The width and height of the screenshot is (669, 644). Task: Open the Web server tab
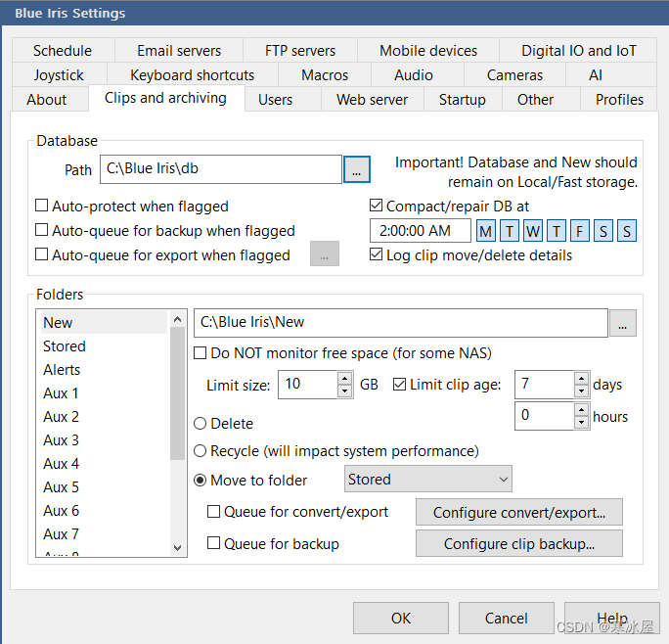[372, 99]
